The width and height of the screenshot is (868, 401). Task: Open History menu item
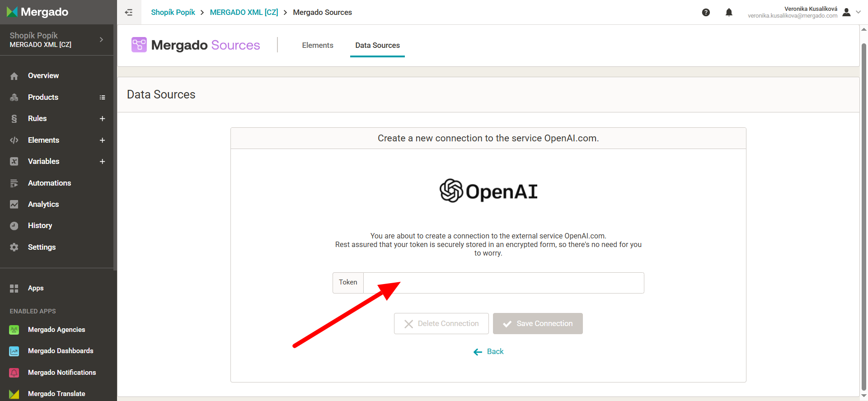[40, 225]
